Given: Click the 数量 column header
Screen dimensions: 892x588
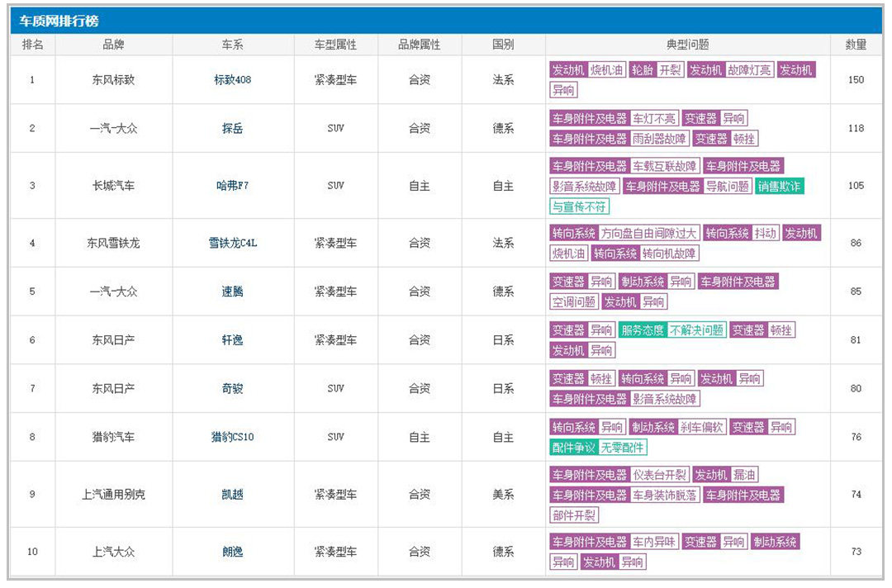Looking at the screenshot, I should [x=856, y=45].
